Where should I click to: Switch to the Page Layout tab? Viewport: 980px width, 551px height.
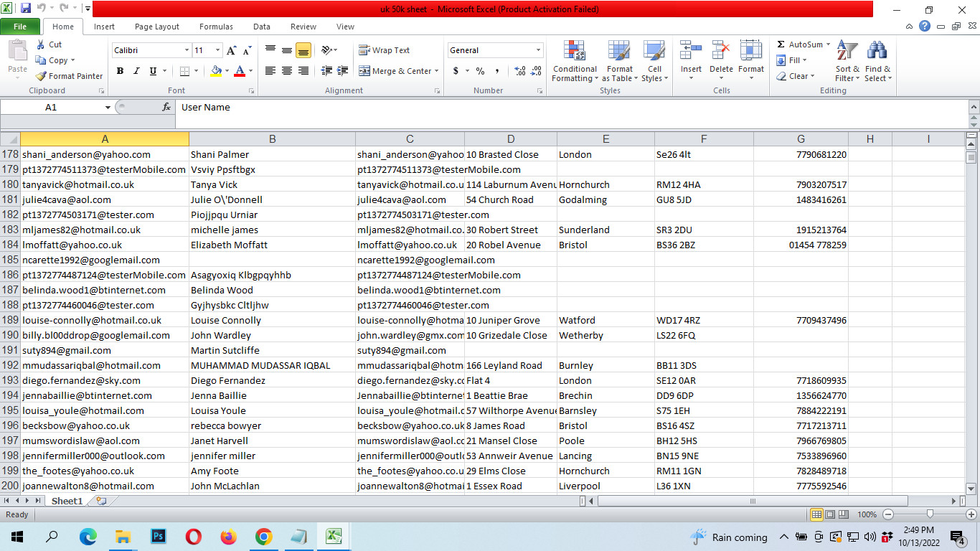(157, 27)
